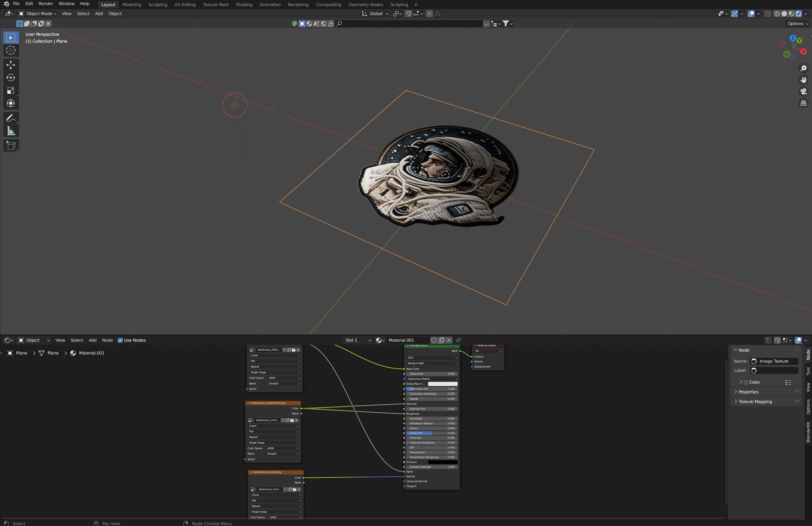Switch to orthographic/perspective grid icon
This screenshot has width=812, height=526.
[804, 103]
